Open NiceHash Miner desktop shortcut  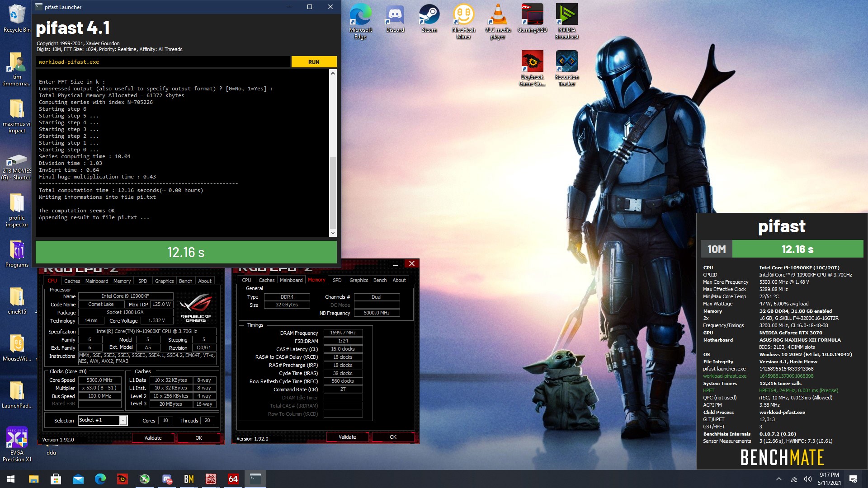(463, 21)
